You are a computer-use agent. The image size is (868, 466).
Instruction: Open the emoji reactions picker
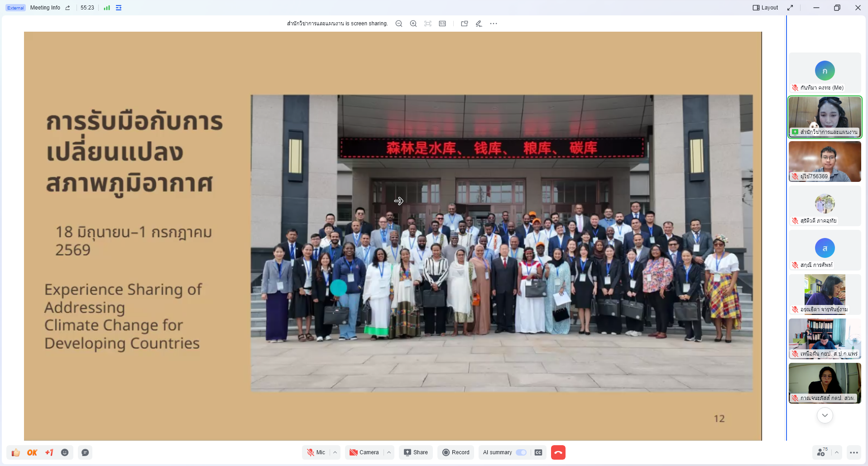coord(65,452)
